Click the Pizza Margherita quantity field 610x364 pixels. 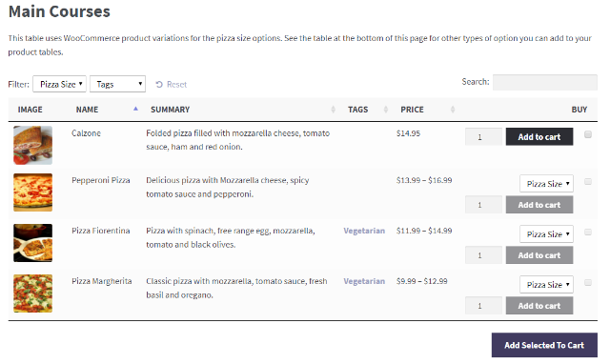pos(483,306)
